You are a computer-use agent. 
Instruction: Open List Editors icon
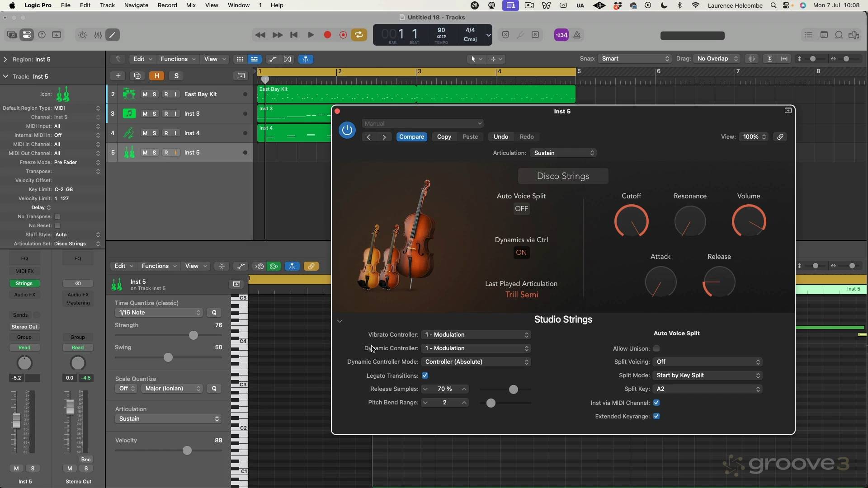809,35
